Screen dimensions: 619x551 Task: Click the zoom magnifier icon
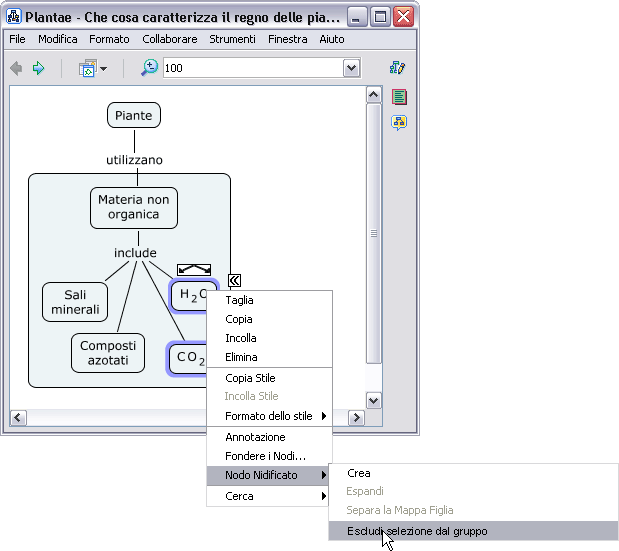149,68
